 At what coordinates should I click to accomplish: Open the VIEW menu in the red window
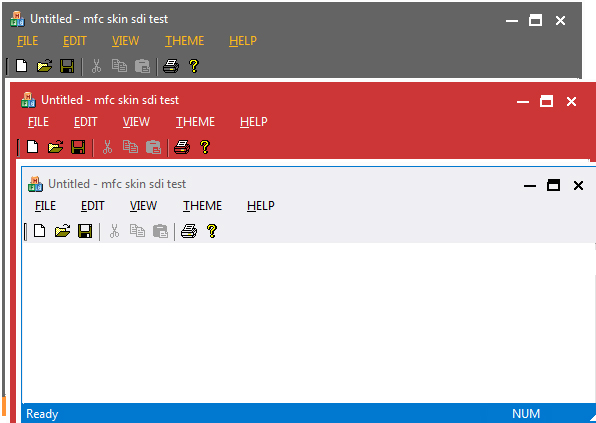136,122
